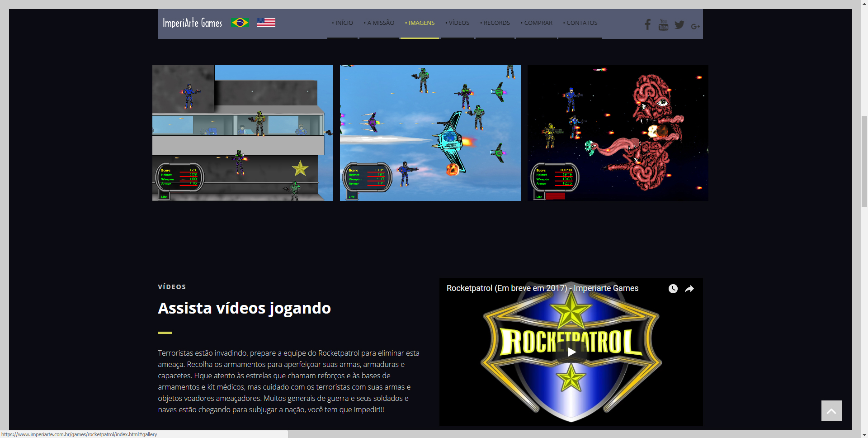
Task: Switch site language to US English flag
Action: pyautogui.click(x=266, y=23)
